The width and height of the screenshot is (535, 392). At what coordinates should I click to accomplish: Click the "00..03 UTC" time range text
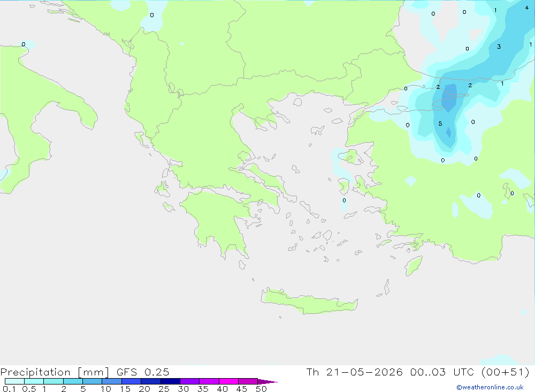(x=442, y=372)
